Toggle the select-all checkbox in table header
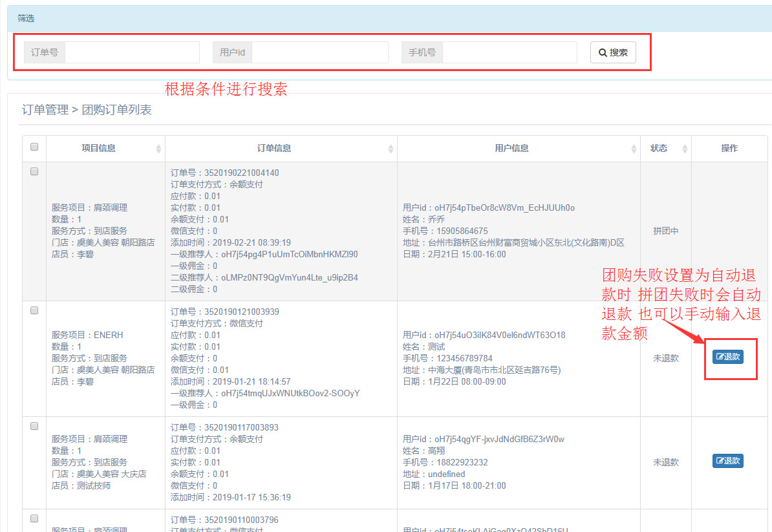 (x=34, y=147)
